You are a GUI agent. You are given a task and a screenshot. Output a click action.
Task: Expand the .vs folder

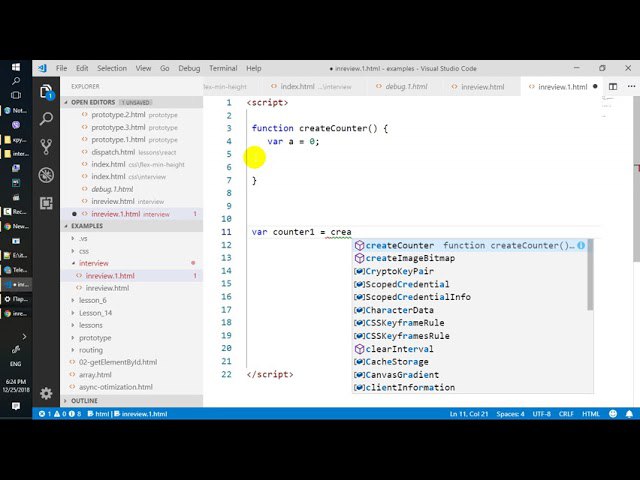tap(83, 238)
